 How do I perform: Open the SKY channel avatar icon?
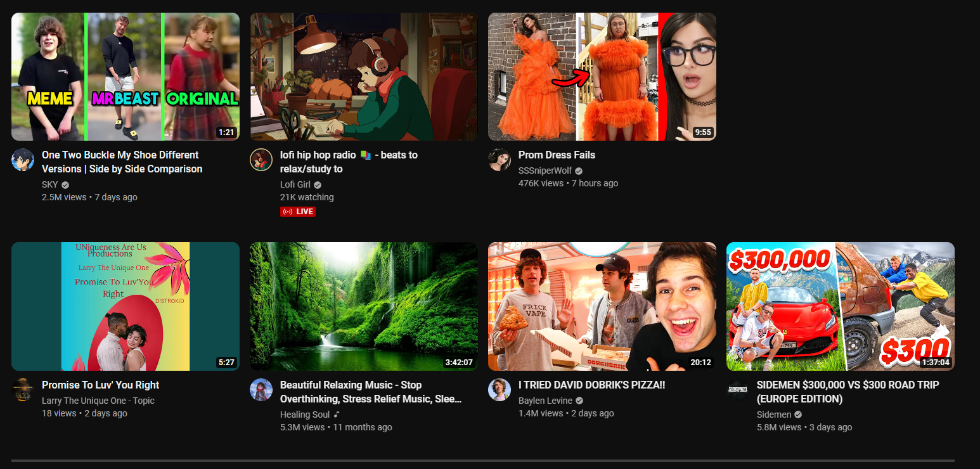(x=23, y=160)
